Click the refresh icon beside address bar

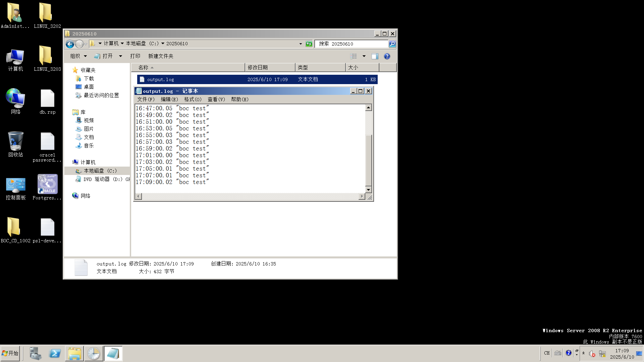tap(309, 44)
